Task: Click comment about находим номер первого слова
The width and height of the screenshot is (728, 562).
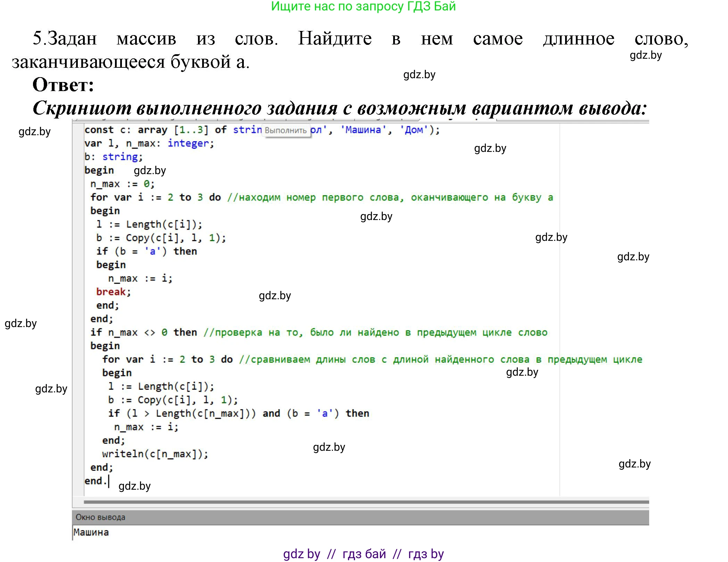Action: click(390, 197)
